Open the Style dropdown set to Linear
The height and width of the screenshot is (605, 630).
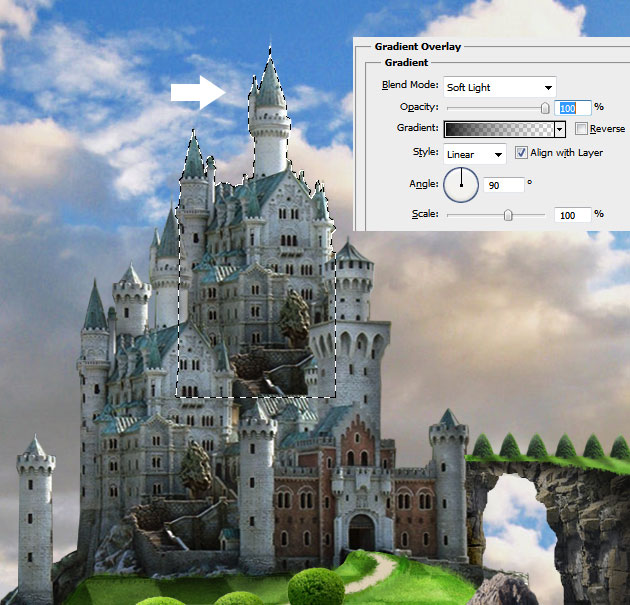point(474,154)
